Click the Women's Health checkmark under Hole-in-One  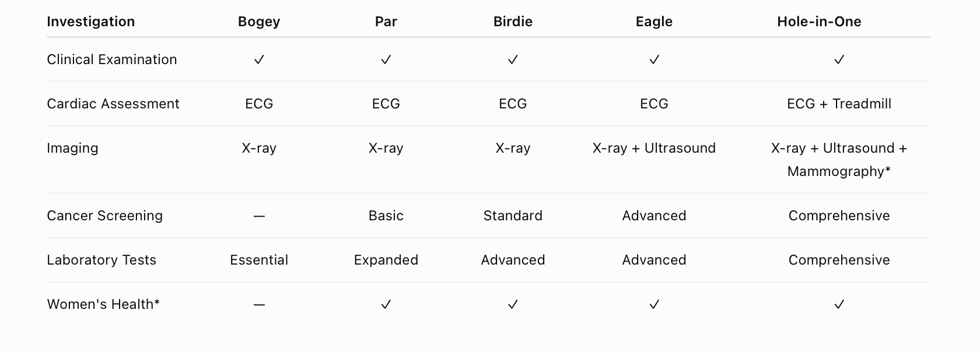click(839, 304)
